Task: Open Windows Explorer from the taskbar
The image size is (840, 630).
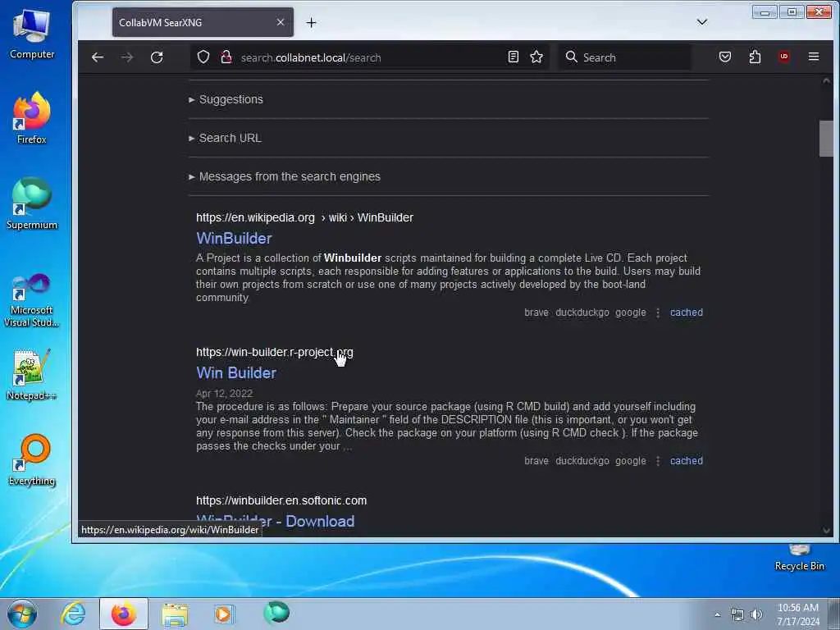Action: (x=175, y=614)
